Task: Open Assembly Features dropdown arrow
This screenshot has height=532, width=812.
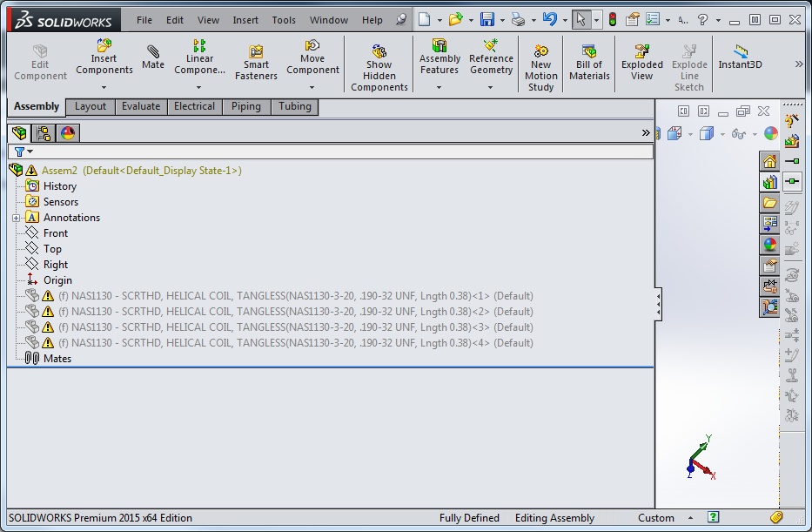Action: [439, 88]
